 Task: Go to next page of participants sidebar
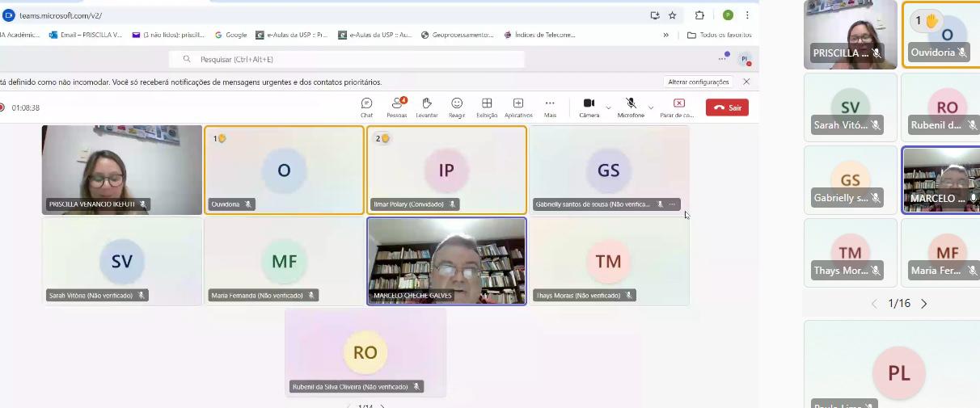[924, 304]
